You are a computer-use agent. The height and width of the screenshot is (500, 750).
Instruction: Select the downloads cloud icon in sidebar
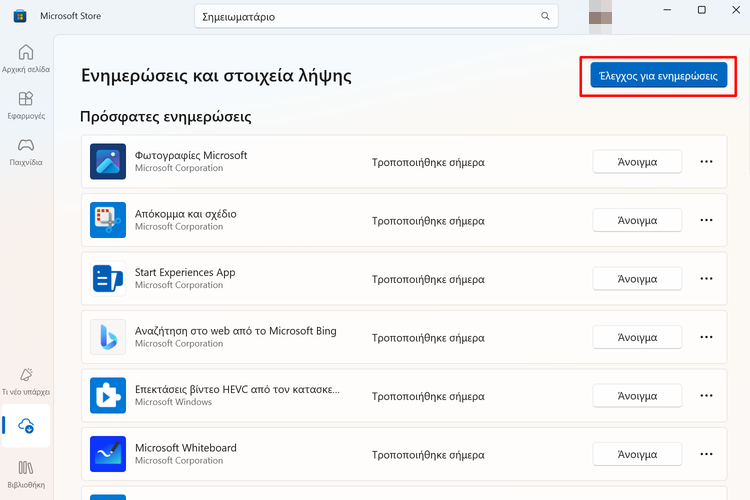[x=26, y=425]
